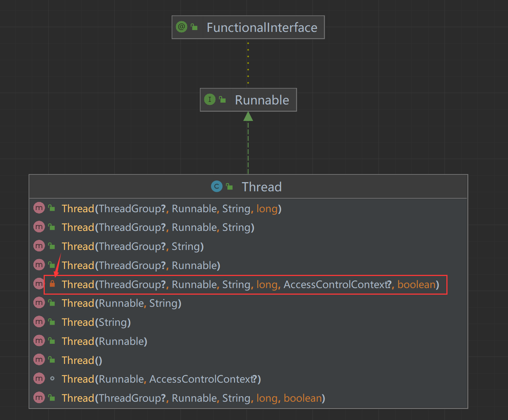508x420 pixels.
Task: Click public icon beside Thread(Runnable, String)
Action: 52,303
